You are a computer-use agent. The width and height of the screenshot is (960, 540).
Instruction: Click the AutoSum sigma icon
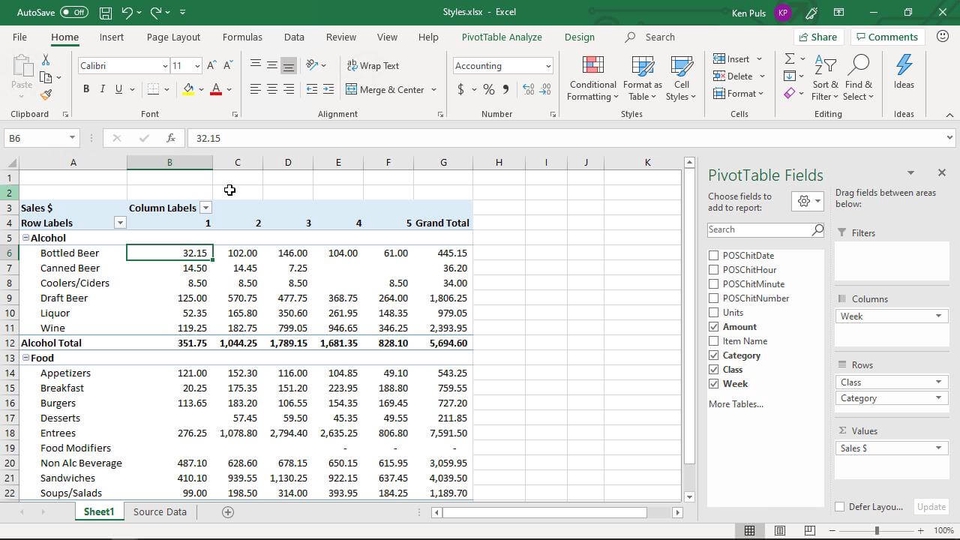click(789, 59)
